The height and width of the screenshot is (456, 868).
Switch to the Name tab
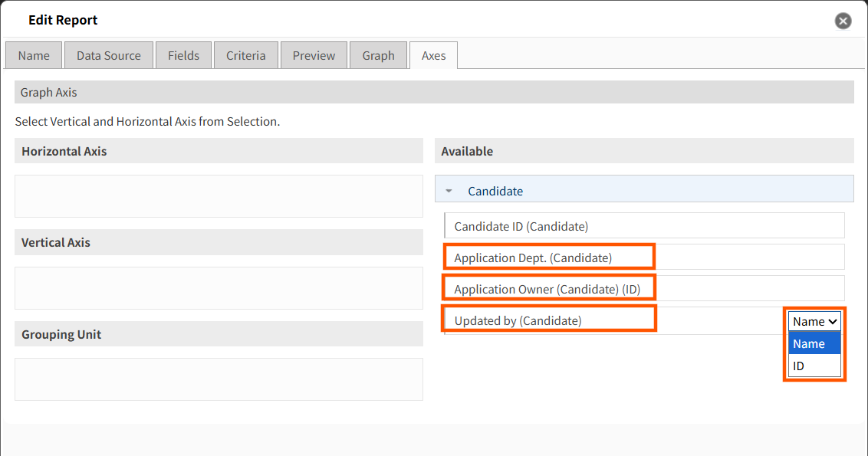34,55
